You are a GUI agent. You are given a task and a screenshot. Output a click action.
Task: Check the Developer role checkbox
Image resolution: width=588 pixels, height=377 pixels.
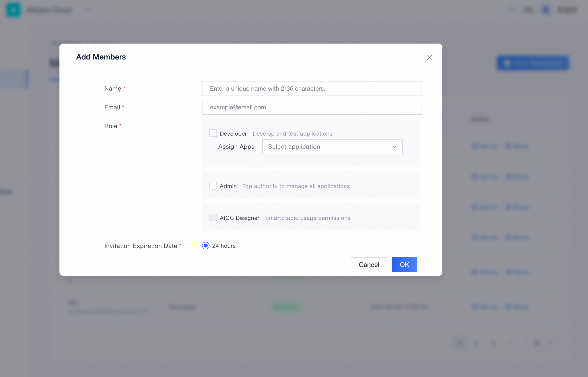(213, 133)
